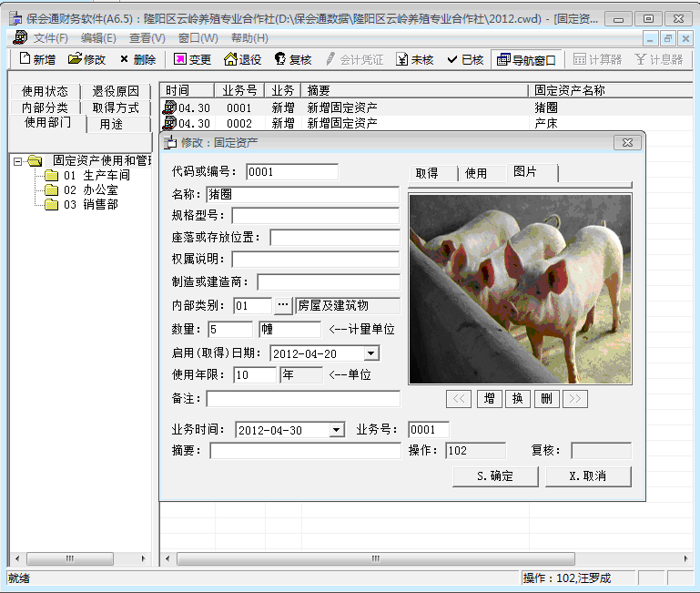700x593 pixels.
Task: Open the 业务时间 date dropdown
Action: pos(336,430)
